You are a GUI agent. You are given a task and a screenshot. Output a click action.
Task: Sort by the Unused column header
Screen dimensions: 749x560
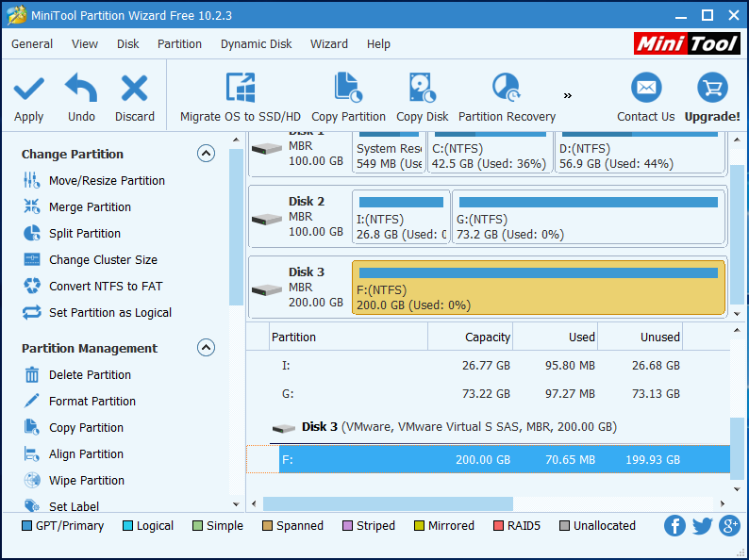click(x=641, y=338)
